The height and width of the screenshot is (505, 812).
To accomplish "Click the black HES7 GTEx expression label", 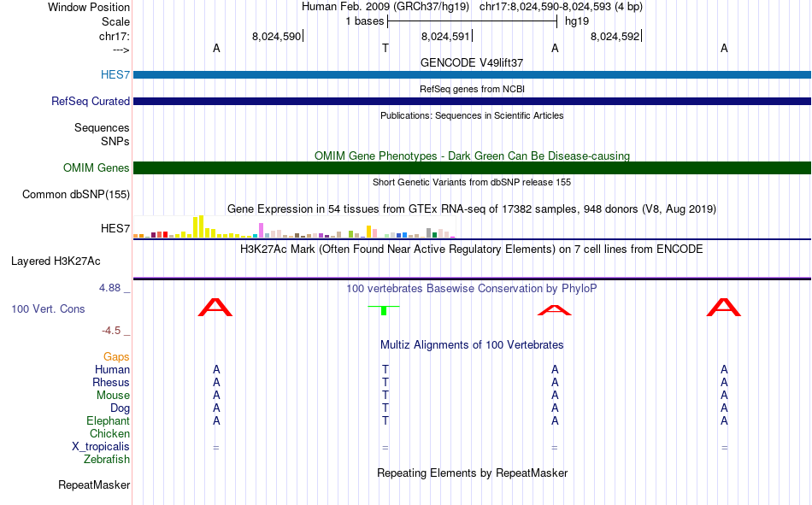I will [x=115, y=228].
